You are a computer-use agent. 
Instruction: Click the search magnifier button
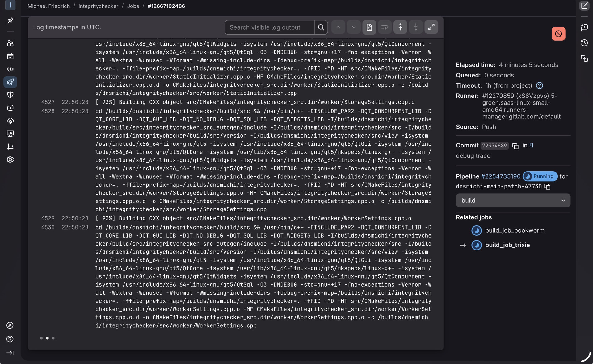(321, 27)
